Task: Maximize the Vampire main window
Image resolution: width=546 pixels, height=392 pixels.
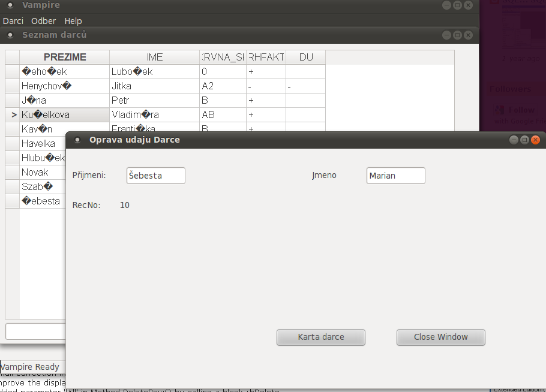Action: tap(458, 5)
